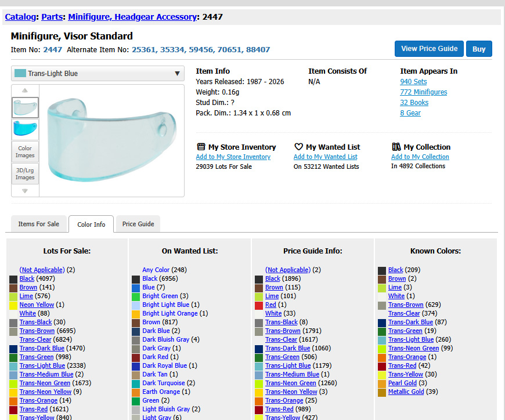Viewport: 505px width, 420px height.
Task: Click Pearl Gold swatch in Known Colors
Action: 382,383
